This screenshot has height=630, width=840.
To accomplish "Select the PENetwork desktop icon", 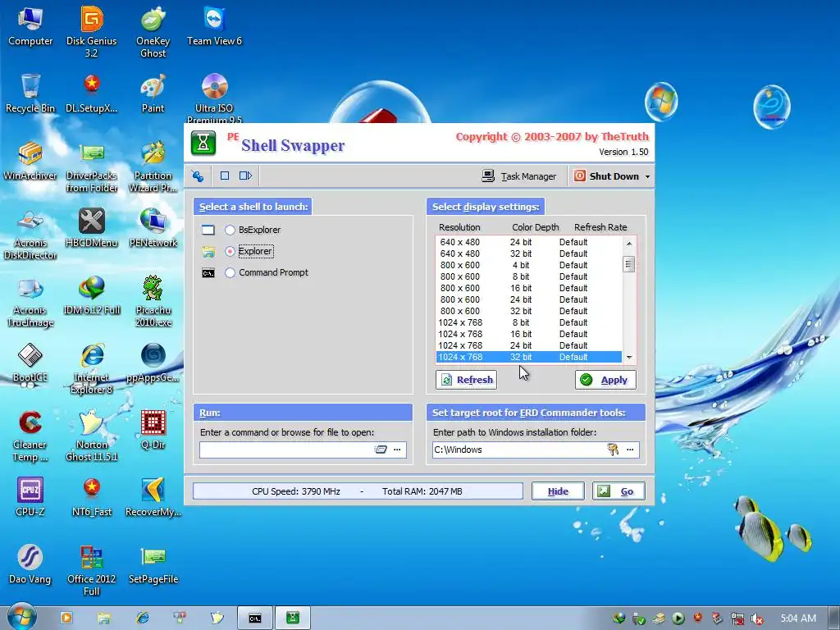I will pyautogui.click(x=153, y=228).
